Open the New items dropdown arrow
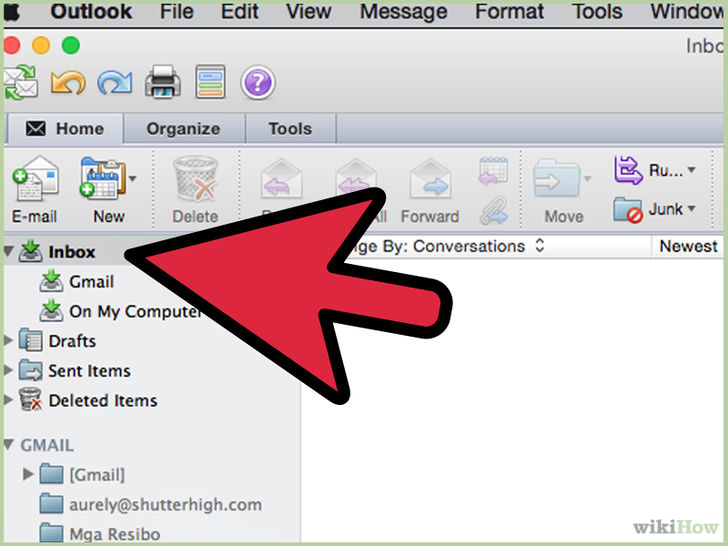 (132, 178)
